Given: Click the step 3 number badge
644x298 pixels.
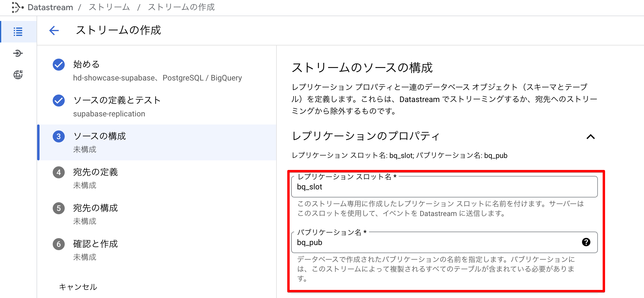Looking at the screenshot, I should [59, 136].
